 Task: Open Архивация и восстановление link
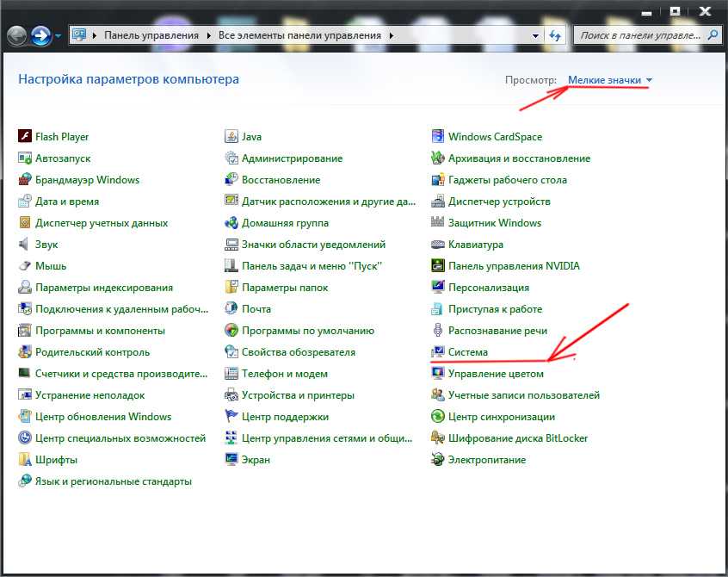click(519, 158)
